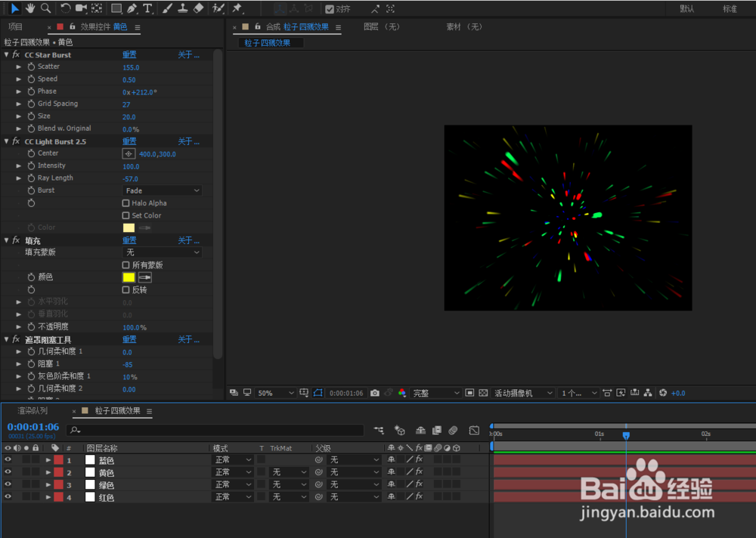The image size is (756, 538).
Task: Click 关于 for CC Light Burst 2.5
Action: pyautogui.click(x=188, y=141)
